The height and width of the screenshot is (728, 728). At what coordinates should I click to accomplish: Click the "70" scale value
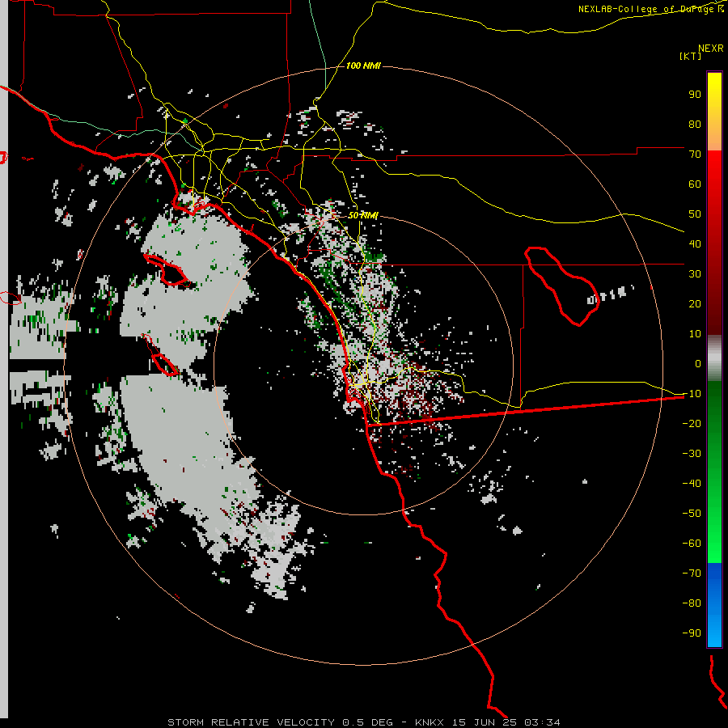pos(695,154)
